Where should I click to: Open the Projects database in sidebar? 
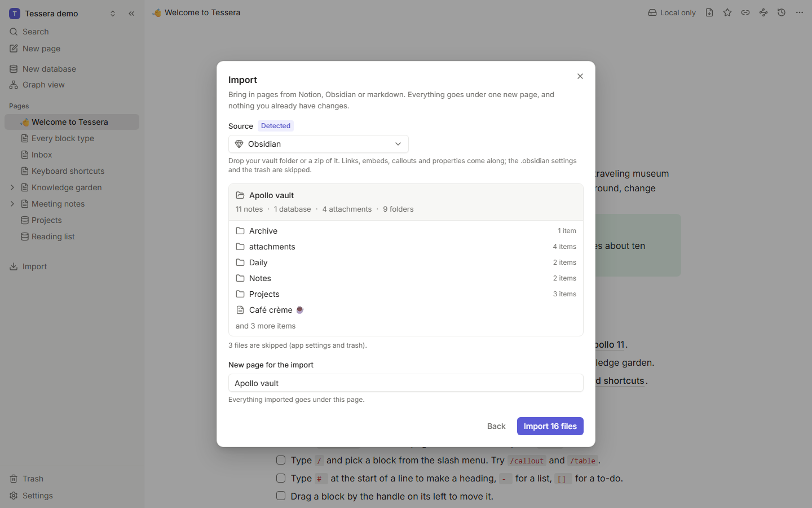(x=72, y=220)
